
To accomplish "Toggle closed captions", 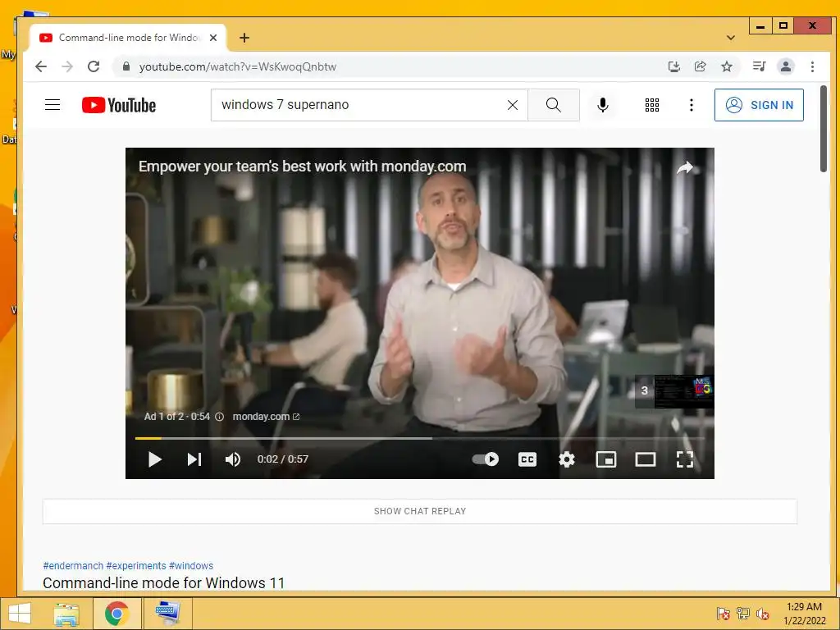I will tap(527, 459).
